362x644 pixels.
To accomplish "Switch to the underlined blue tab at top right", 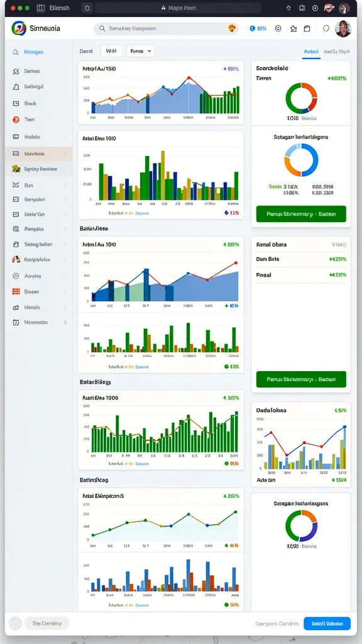I will [311, 52].
